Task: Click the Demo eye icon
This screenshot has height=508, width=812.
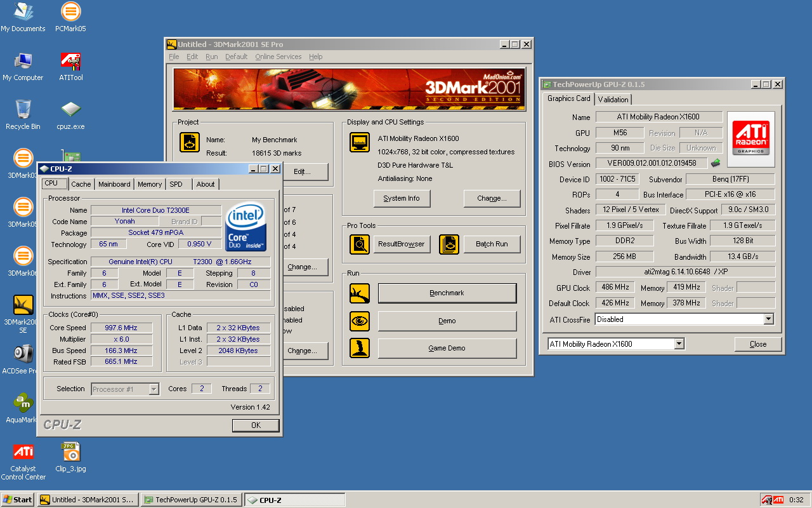Action: point(360,321)
